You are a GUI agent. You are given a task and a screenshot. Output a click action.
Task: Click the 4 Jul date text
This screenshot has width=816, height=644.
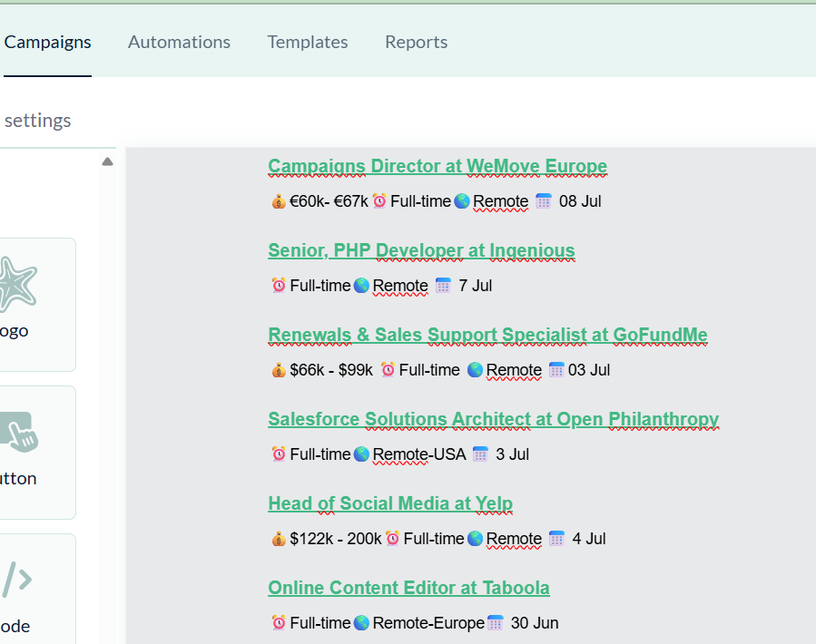tap(589, 539)
